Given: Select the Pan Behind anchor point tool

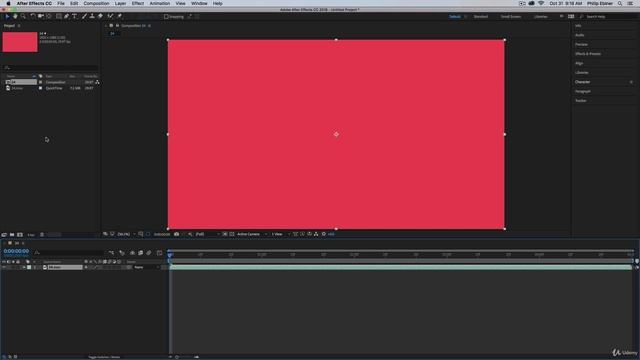Looking at the screenshot, I should [49, 16].
